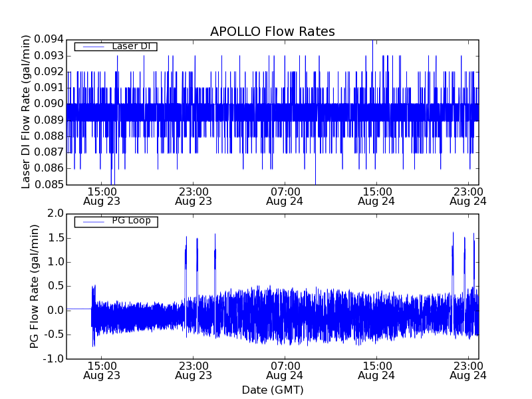532x399 pixels.
Task: Click the -1.0 tick on PG Flow axis
Action: pyautogui.click(x=54, y=358)
